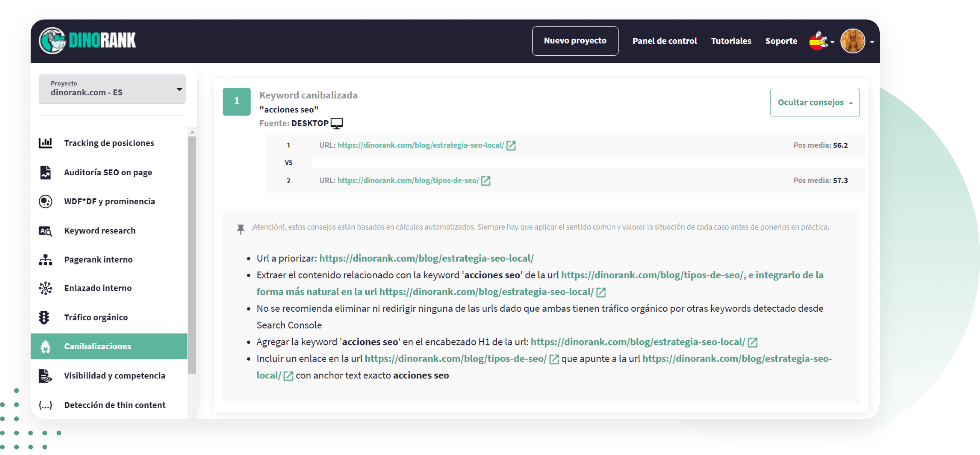The width and height of the screenshot is (980, 455).
Task: Open URL 2 tipos-de-seo link
Action: [408, 181]
